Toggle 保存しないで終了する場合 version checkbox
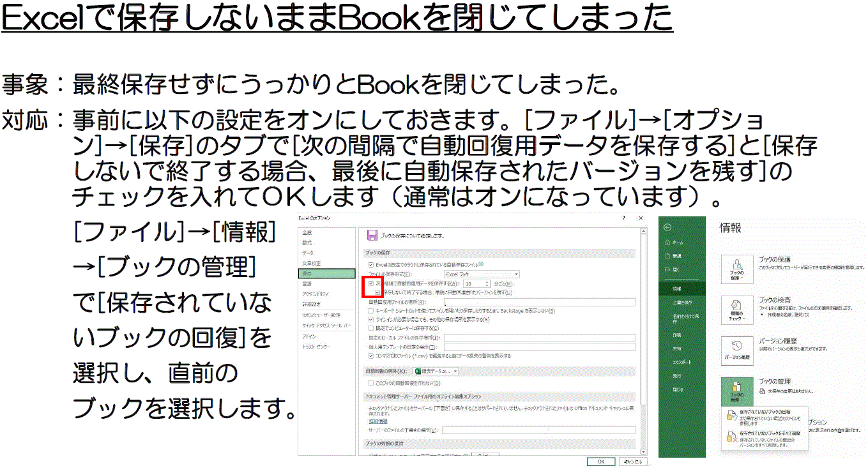The width and height of the screenshot is (868, 466). [x=378, y=292]
